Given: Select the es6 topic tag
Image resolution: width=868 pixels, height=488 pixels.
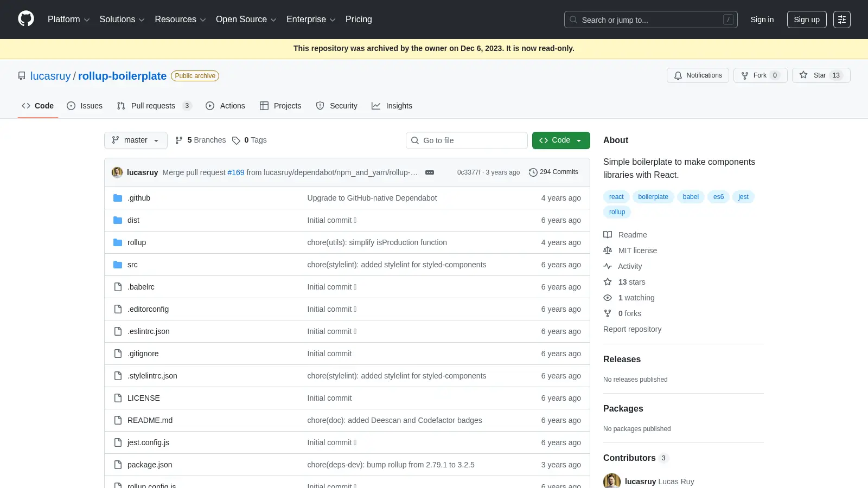Looking at the screenshot, I should tap(718, 197).
